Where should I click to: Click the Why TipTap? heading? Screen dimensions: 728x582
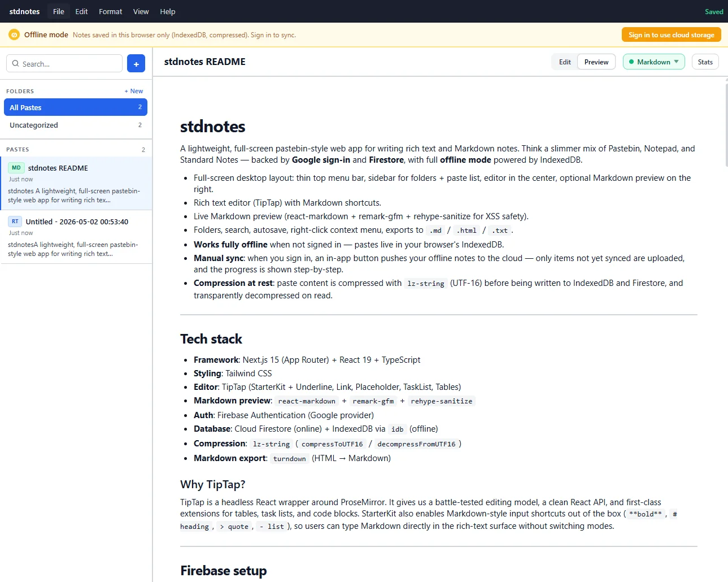coord(213,484)
